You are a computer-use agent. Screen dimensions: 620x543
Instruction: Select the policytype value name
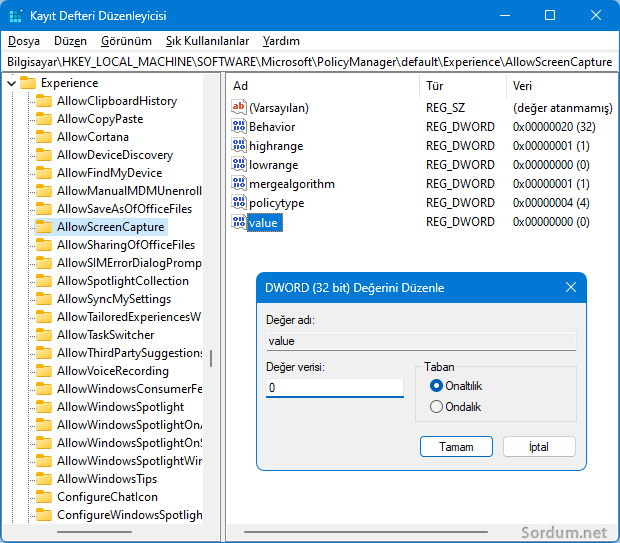tap(277, 203)
